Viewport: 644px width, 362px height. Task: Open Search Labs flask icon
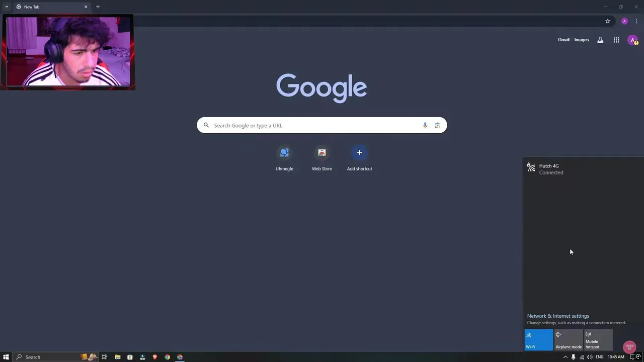(x=600, y=40)
